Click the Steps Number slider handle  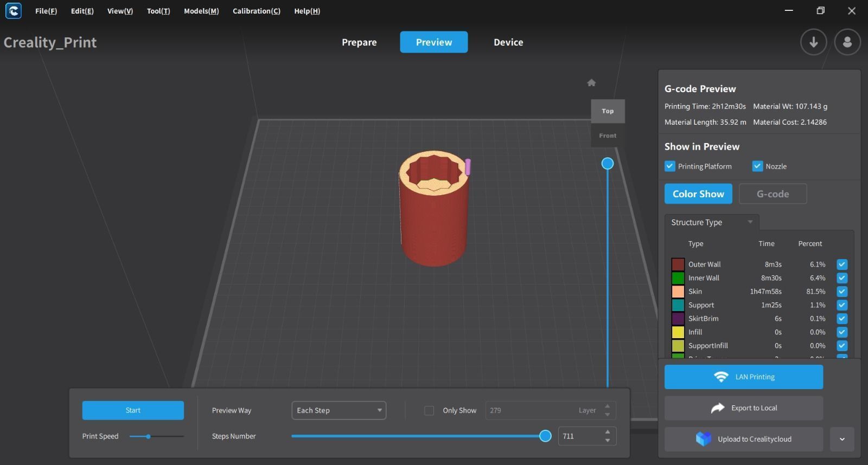pos(545,436)
